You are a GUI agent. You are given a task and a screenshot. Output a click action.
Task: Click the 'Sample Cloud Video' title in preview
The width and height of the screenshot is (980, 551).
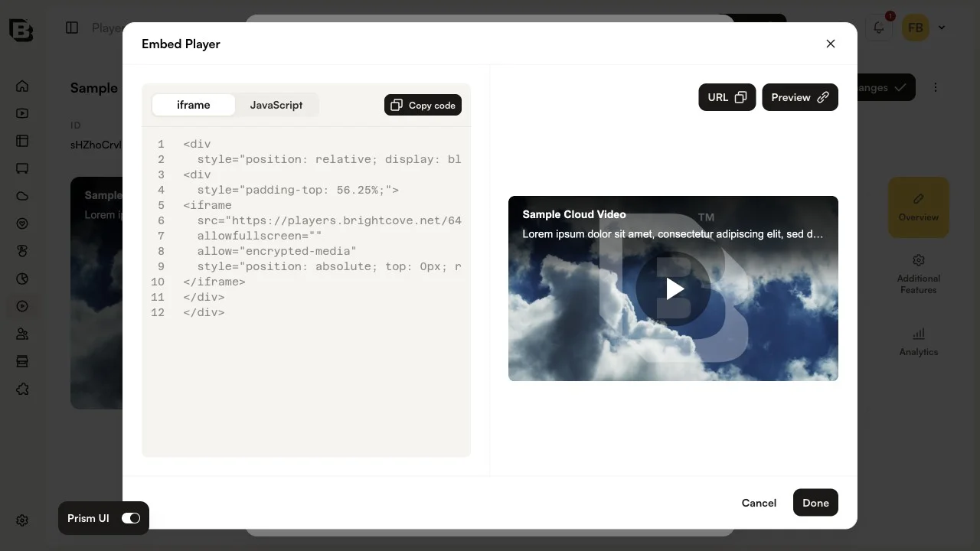(x=574, y=214)
